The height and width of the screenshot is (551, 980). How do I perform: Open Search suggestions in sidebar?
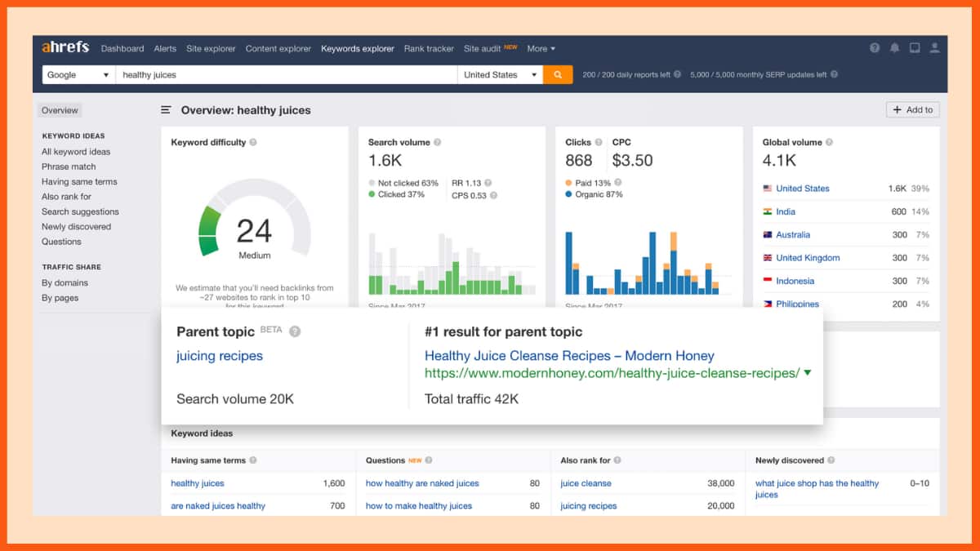(80, 211)
